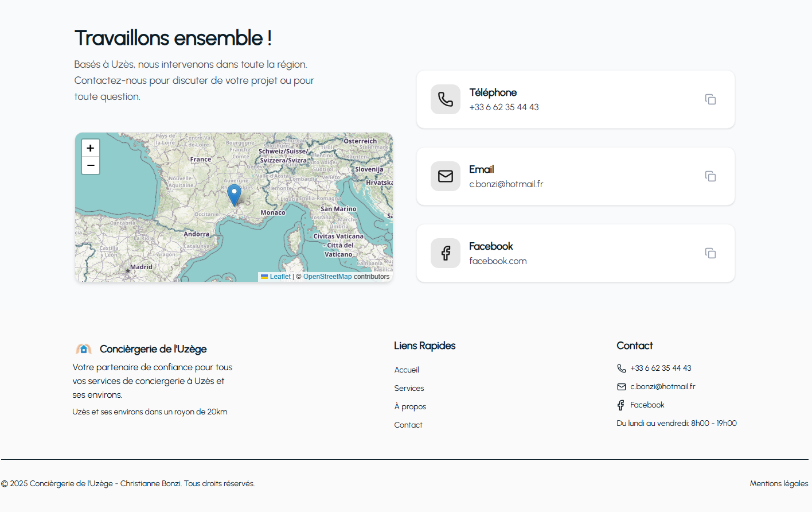Click the blue location marker on the map
Screen dimensions: 812x512
click(234, 194)
